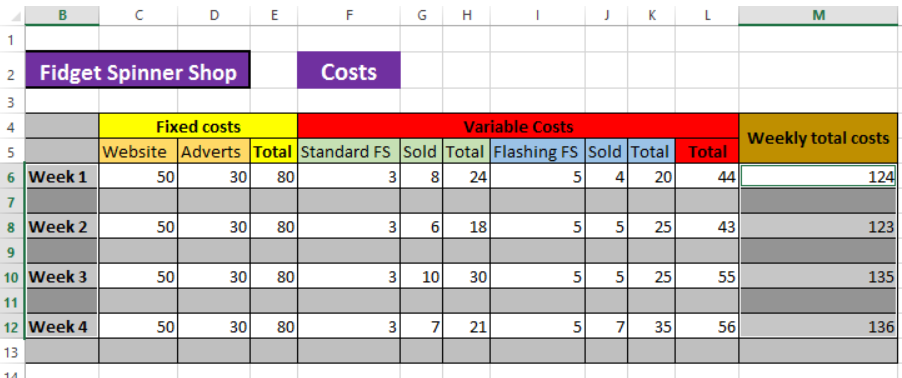Select column F header
Viewport: 902px width, 378px height.
click(x=349, y=16)
